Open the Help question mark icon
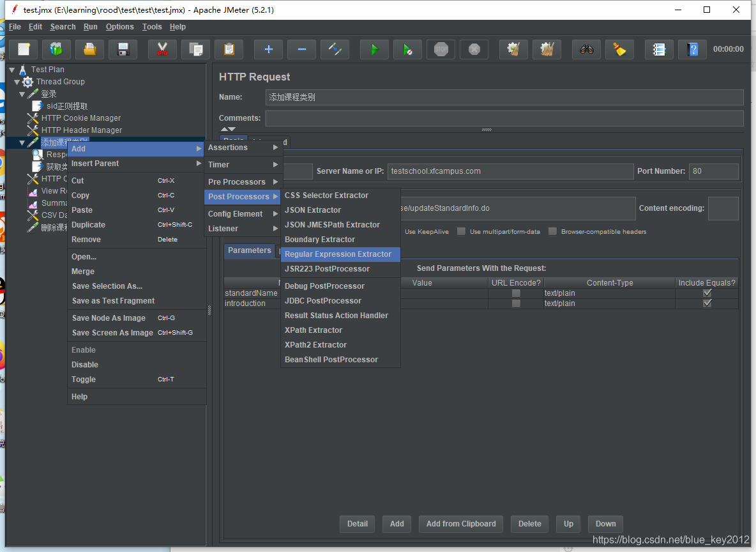 click(692, 49)
